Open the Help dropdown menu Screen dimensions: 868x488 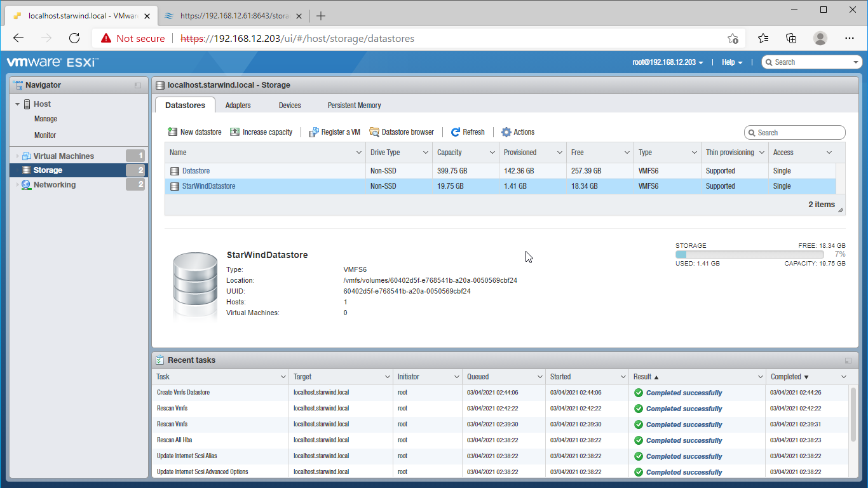click(x=732, y=62)
